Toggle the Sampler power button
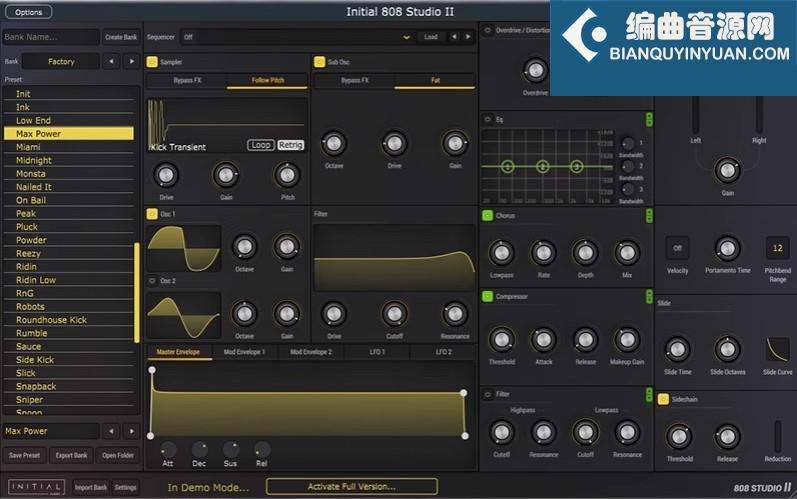Screen dimensions: 797x499 click(x=152, y=62)
